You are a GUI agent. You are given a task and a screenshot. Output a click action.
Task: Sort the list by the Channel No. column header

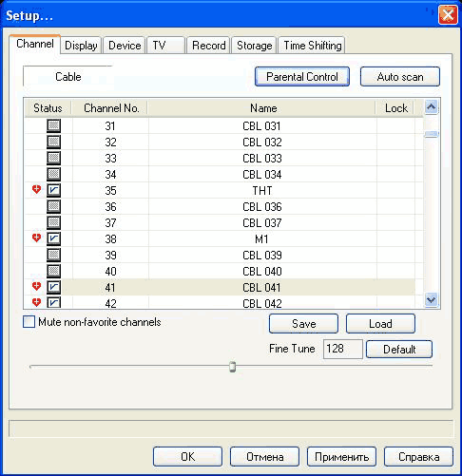111,108
